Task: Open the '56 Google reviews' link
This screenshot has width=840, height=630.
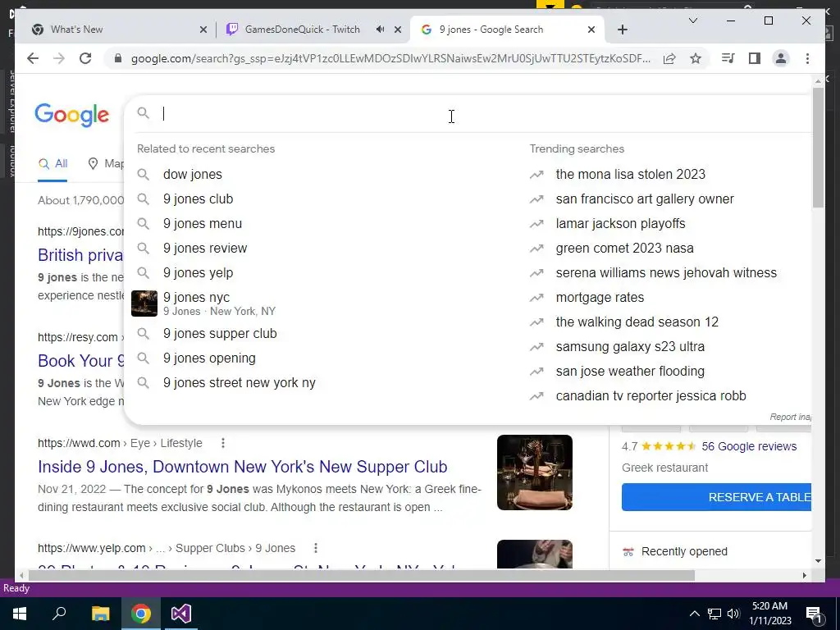Action: tap(749, 446)
